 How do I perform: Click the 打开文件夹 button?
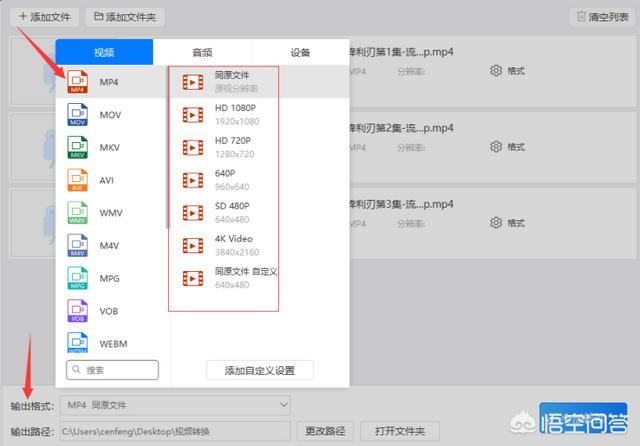pos(400,431)
